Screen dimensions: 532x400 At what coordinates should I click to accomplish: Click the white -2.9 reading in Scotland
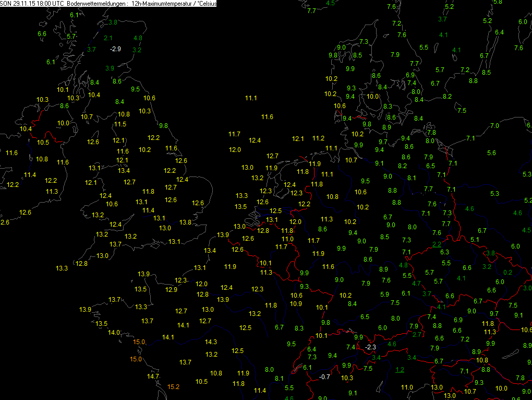pos(115,49)
